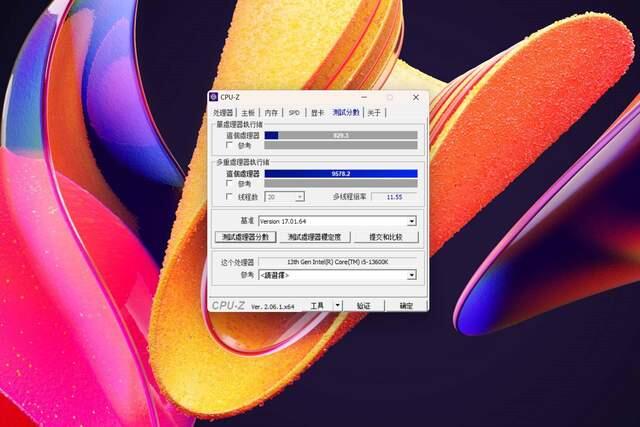Click the CPU-Z app icon in title bar
The width and height of the screenshot is (640, 427).
point(213,97)
